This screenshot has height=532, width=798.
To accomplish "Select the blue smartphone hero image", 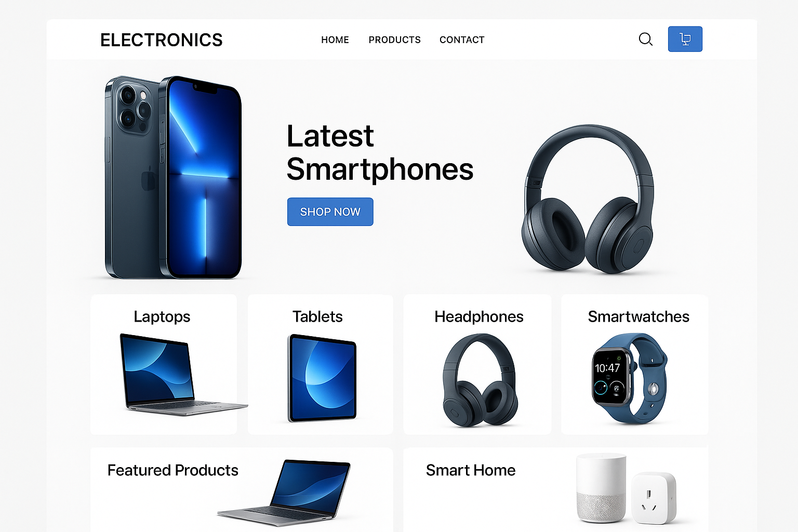I will point(174,177).
